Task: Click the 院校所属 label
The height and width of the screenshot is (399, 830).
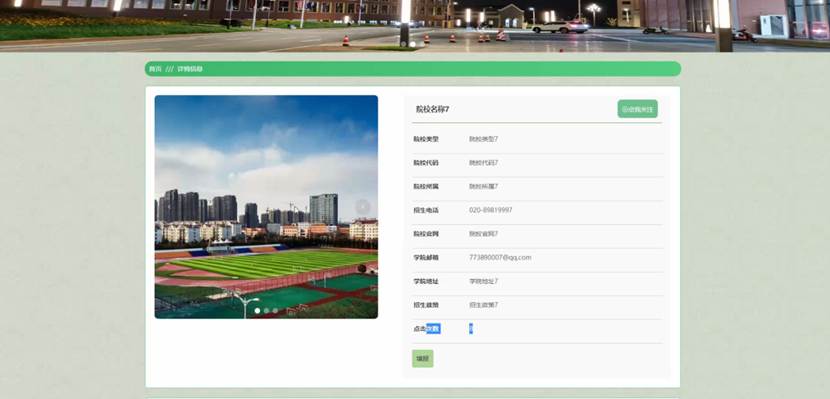Action: coord(426,187)
